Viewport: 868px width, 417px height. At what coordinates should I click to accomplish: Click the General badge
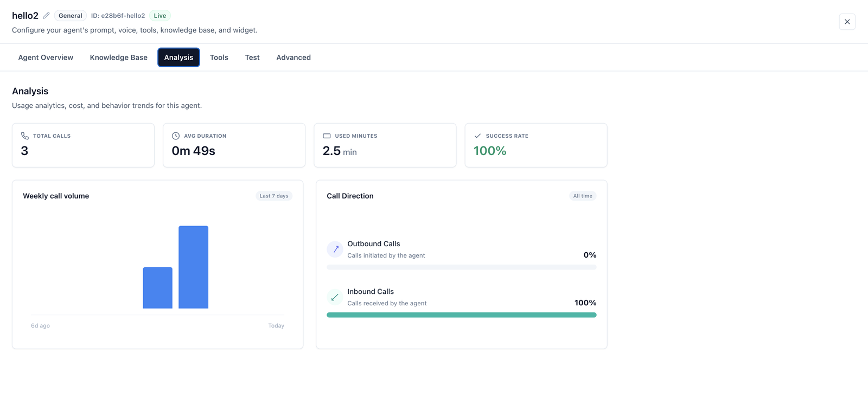point(71,16)
